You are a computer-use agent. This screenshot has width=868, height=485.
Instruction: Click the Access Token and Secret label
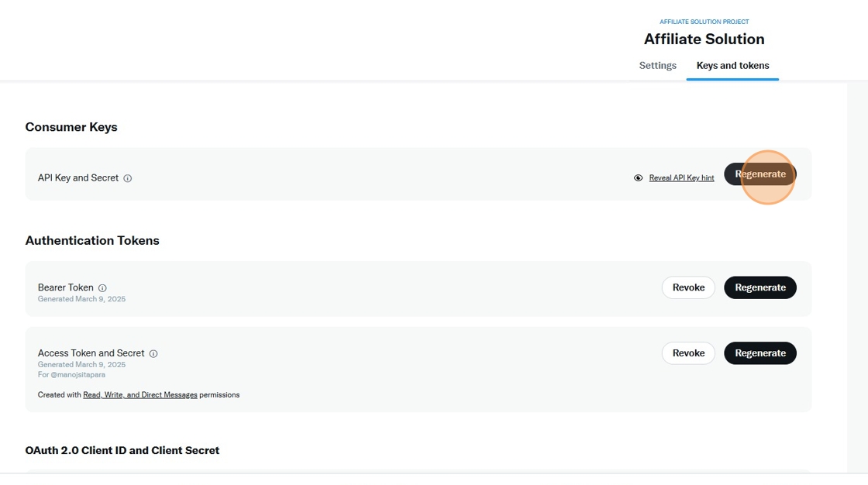91,353
